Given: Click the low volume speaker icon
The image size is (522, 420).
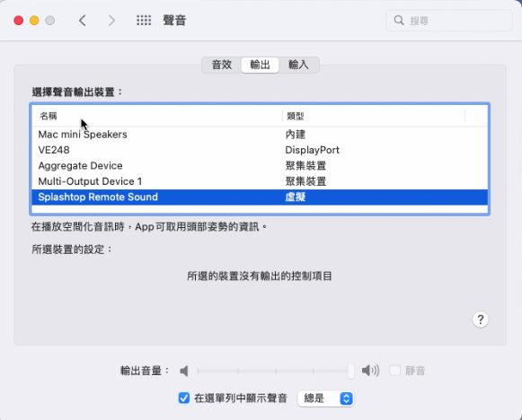Looking at the screenshot, I should pyautogui.click(x=184, y=371).
